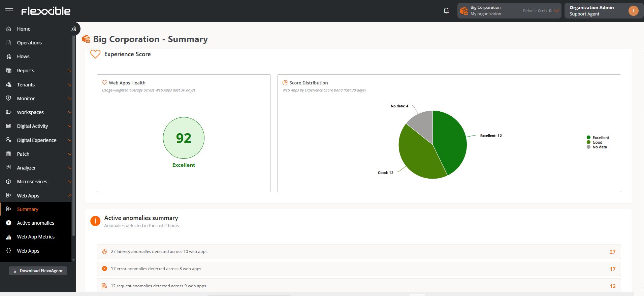This screenshot has width=644, height=296.
Task: Expand the Patch menu chevron
Action: pos(70,154)
